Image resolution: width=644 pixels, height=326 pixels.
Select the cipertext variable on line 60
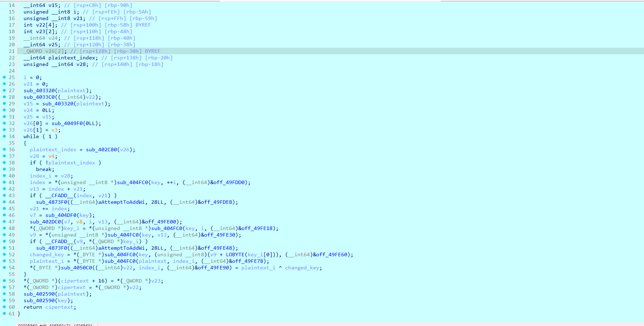click(59, 307)
